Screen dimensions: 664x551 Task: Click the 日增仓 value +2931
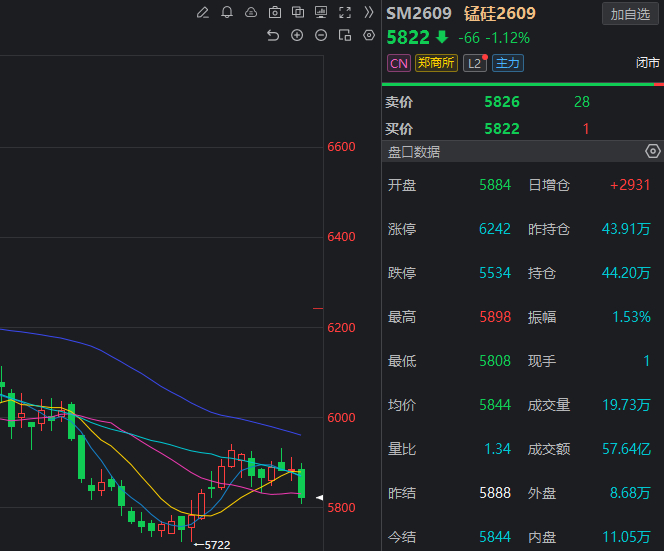[x=630, y=185]
